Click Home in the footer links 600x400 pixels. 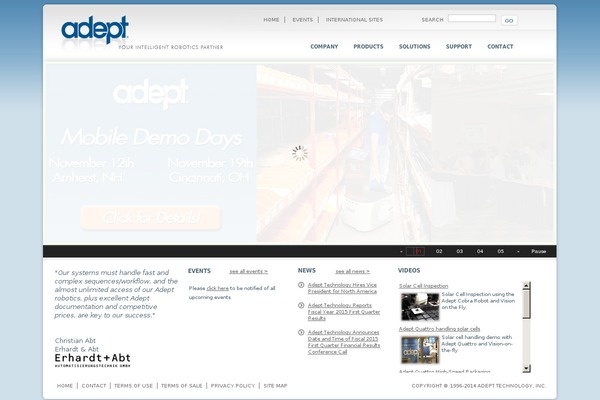(65, 386)
